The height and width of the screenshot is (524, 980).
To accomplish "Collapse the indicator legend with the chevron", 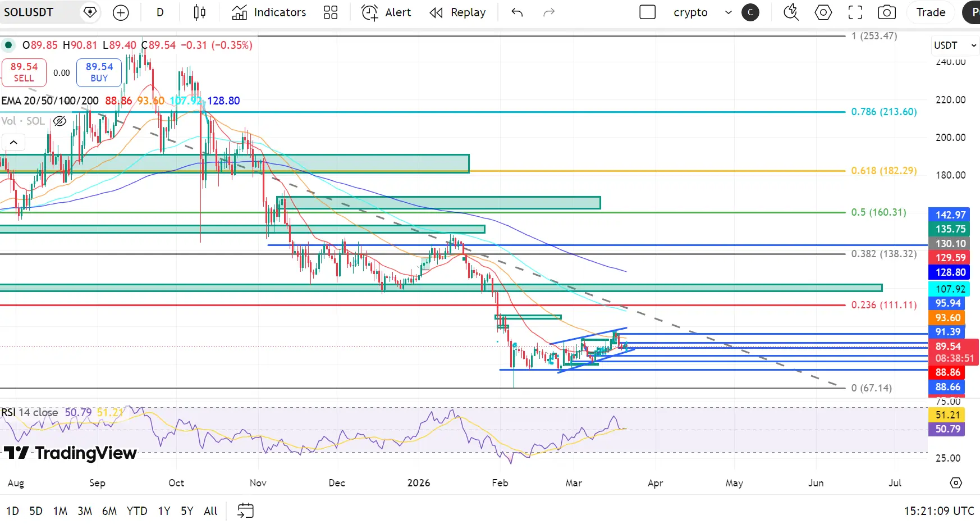I will pyautogui.click(x=13, y=143).
